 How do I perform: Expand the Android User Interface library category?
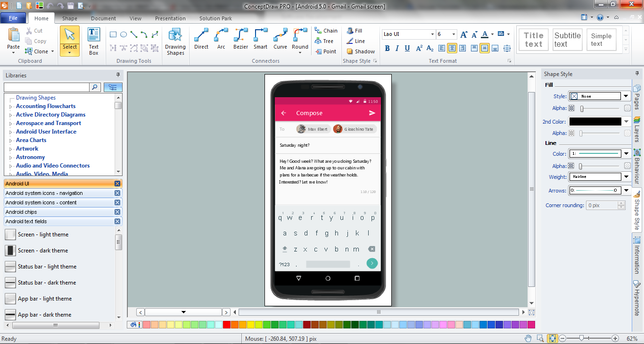[11, 132]
